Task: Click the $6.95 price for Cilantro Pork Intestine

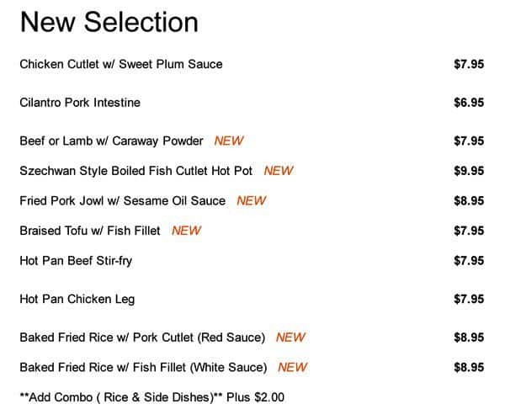Action: (469, 103)
